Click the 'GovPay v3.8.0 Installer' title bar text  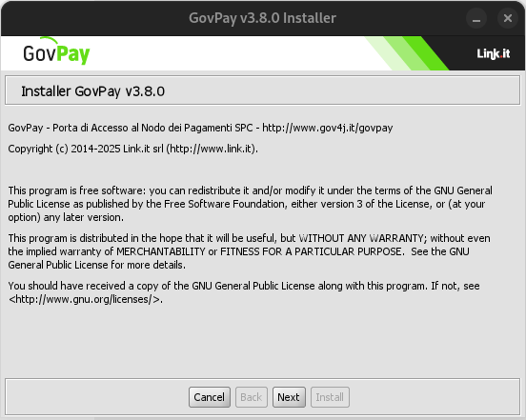click(x=262, y=18)
